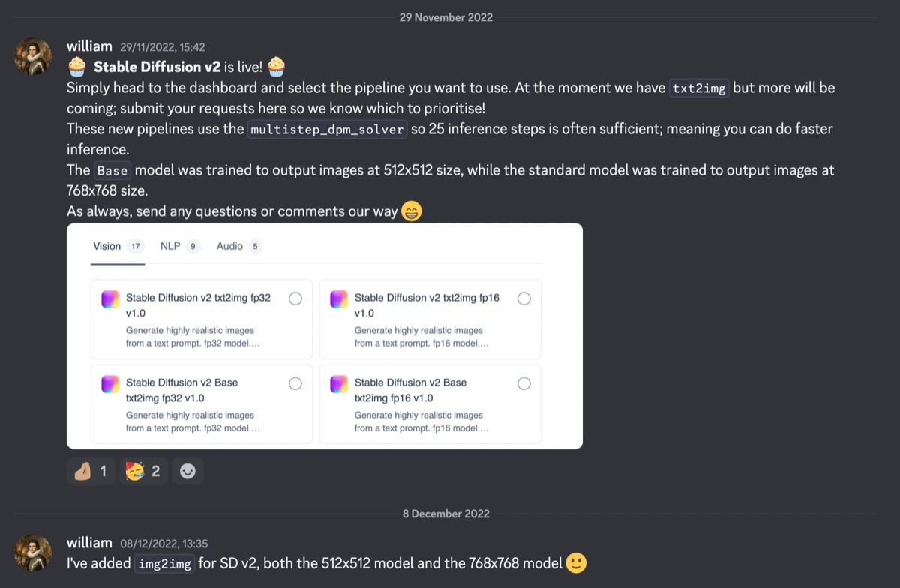Click william's avatar on the 8 December message

(x=34, y=553)
